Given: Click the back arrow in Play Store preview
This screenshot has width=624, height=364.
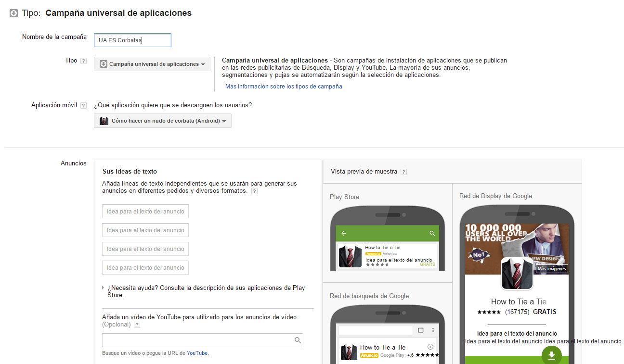Looking at the screenshot, I should coord(344,233).
